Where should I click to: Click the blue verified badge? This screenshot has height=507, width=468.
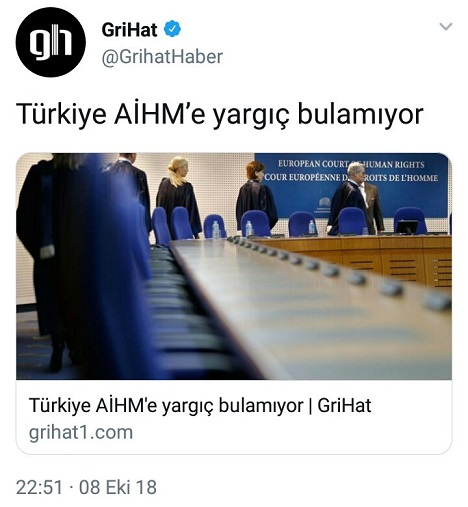point(172,29)
